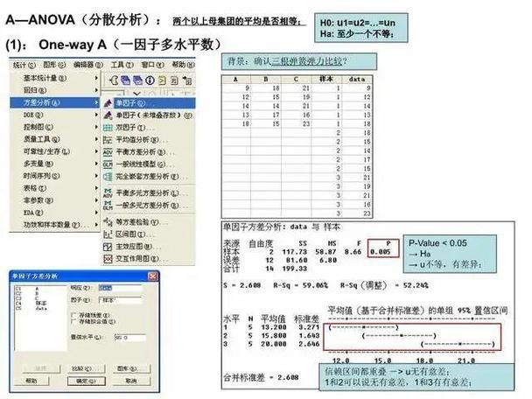Expand the 基本统计量 submenu arrow
The width and height of the screenshot is (532, 399).
[x=96, y=78]
